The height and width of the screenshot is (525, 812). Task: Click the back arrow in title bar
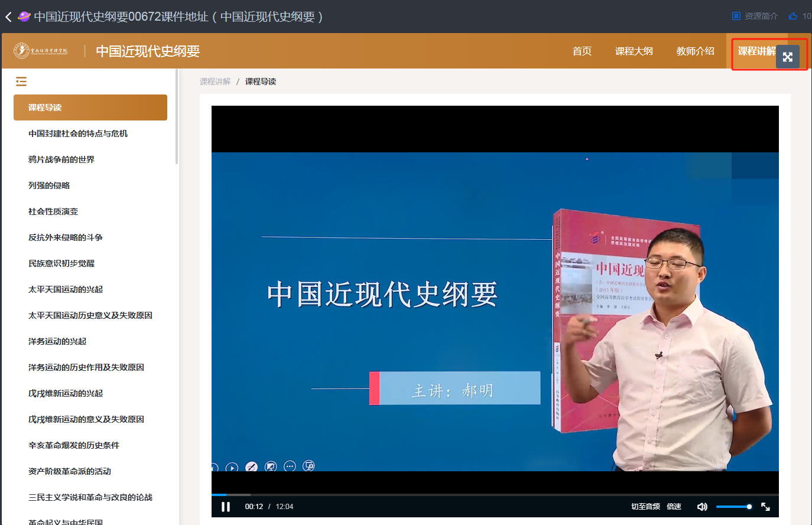coord(8,17)
